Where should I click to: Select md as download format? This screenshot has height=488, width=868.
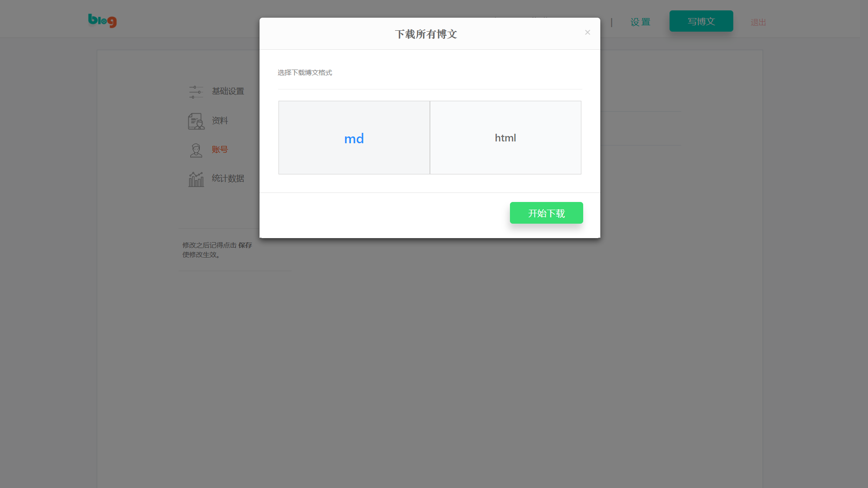click(354, 138)
